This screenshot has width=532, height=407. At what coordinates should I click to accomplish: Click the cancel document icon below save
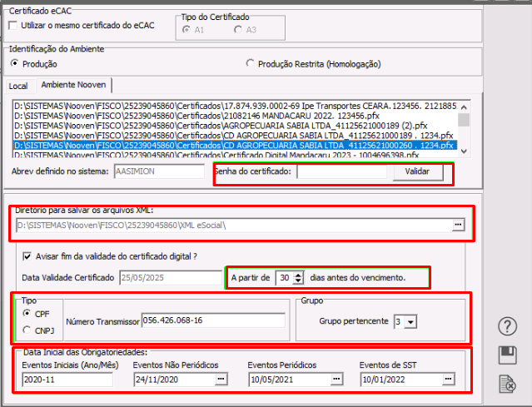pyautogui.click(x=507, y=384)
